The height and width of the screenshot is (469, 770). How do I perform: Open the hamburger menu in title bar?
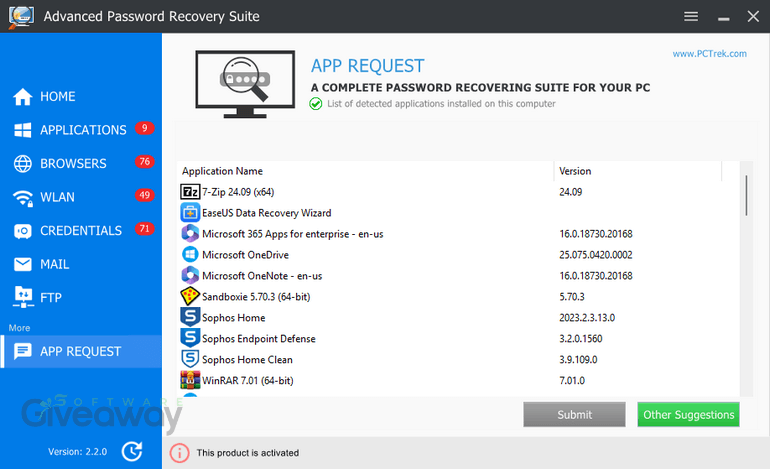691,16
